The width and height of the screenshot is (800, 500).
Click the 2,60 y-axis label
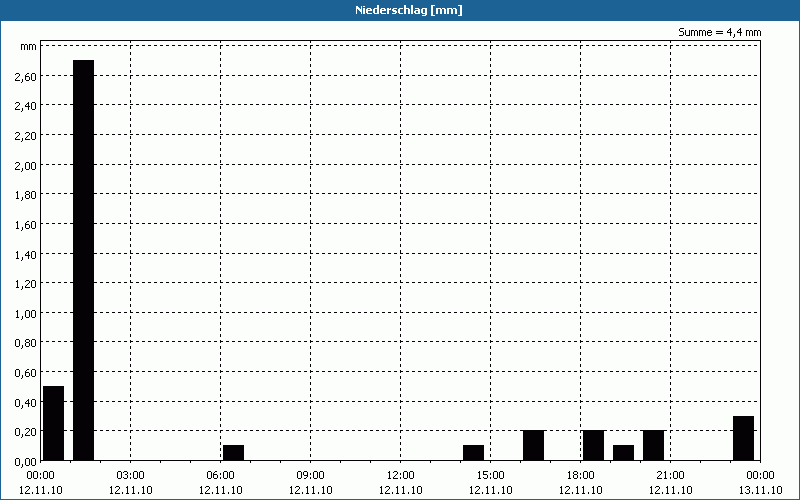point(26,77)
